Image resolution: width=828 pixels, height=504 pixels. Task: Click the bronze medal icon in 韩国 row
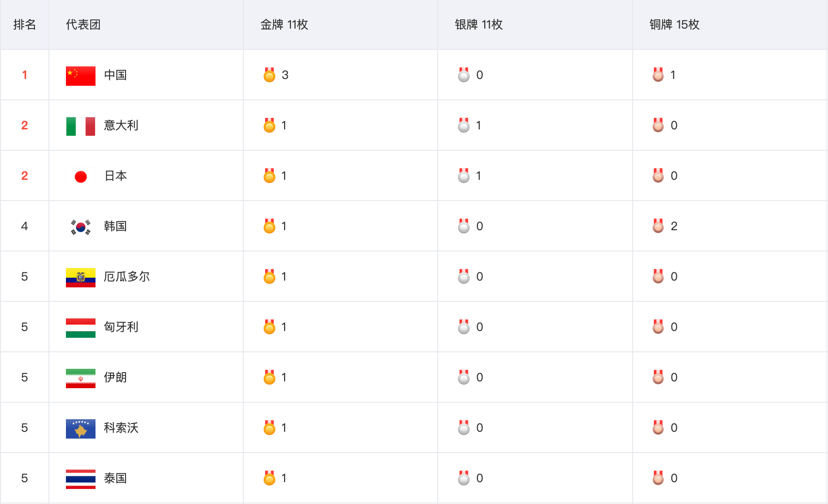click(658, 226)
